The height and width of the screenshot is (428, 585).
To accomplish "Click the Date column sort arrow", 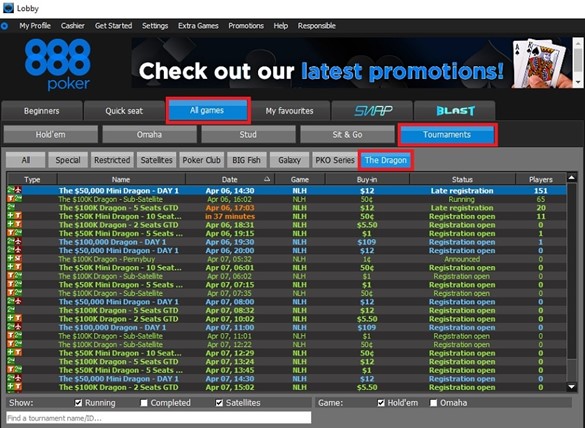I will (x=267, y=179).
